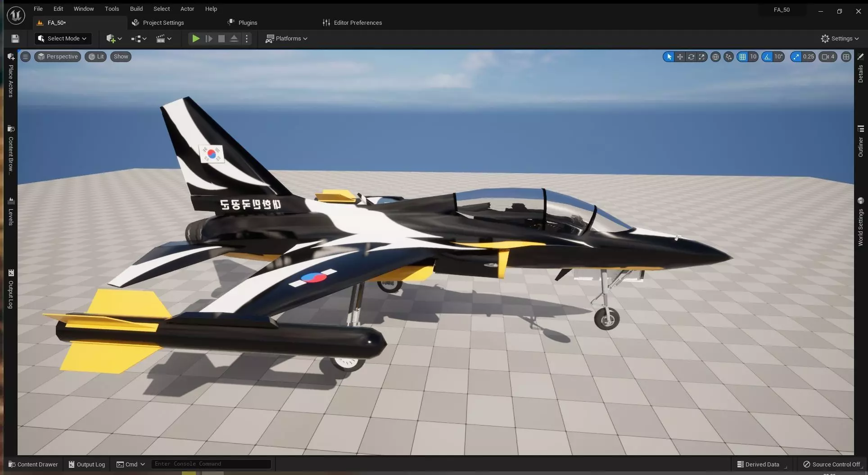
Task: Toggle grid snapping on or off
Action: click(x=742, y=57)
